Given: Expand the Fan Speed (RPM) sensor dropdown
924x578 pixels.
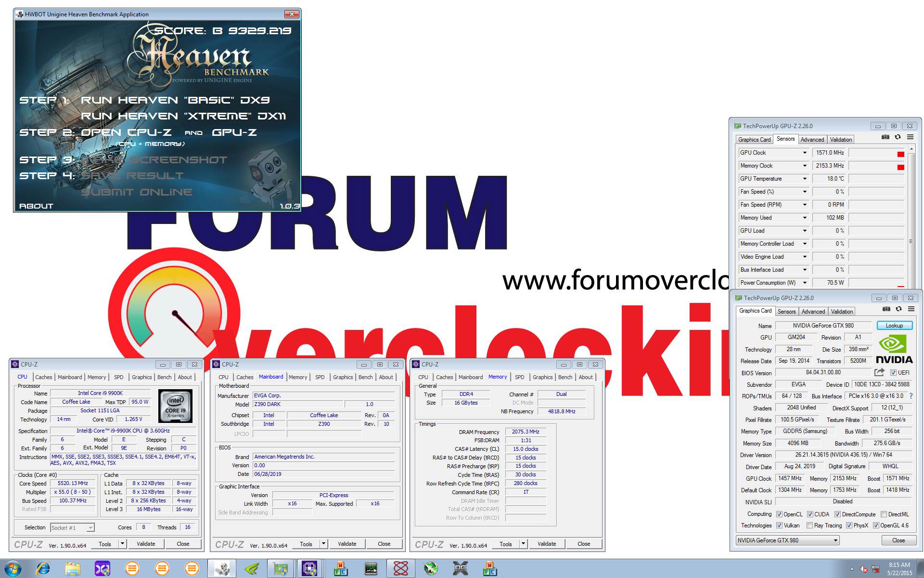Looking at the screenshot, I should [x=804, y=205].
